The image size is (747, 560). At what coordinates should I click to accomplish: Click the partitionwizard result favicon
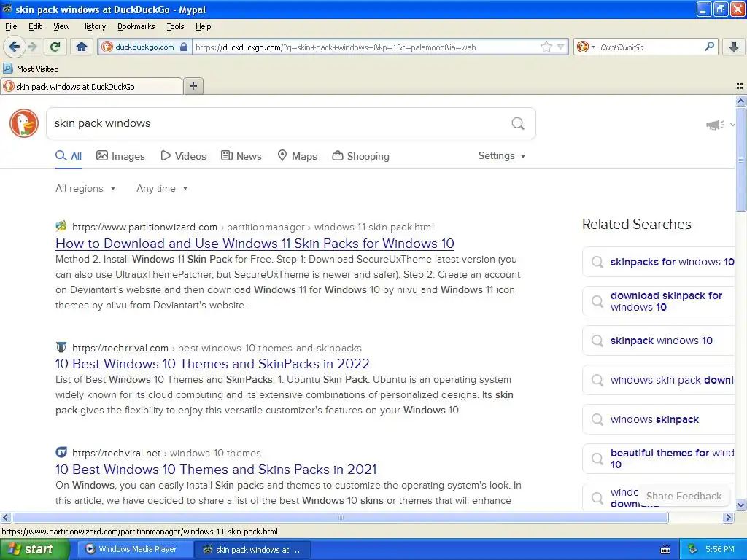[61, 226]
